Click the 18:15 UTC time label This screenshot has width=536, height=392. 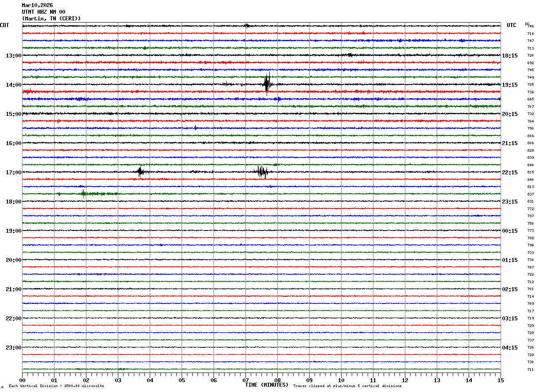click(x=510, y=56)
